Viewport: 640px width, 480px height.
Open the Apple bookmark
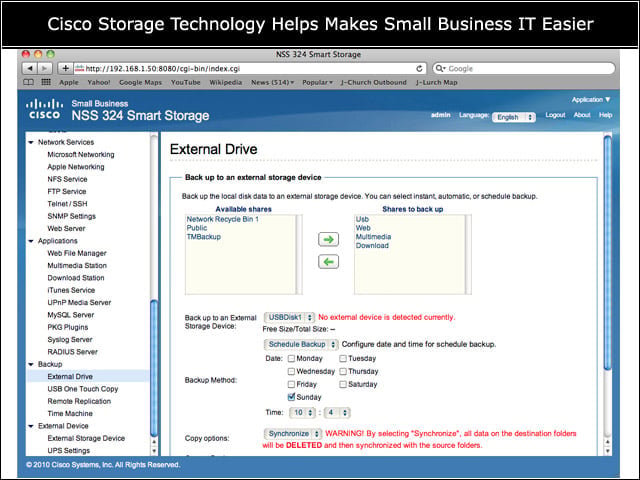tap(69, 82)
